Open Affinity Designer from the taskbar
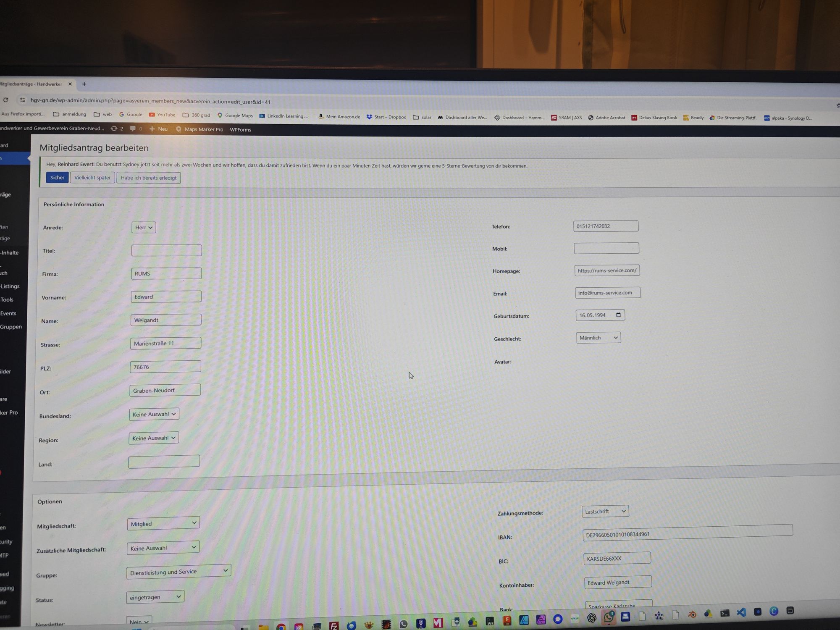The width and height of the screenshot is (840, 630). point(524,620)
